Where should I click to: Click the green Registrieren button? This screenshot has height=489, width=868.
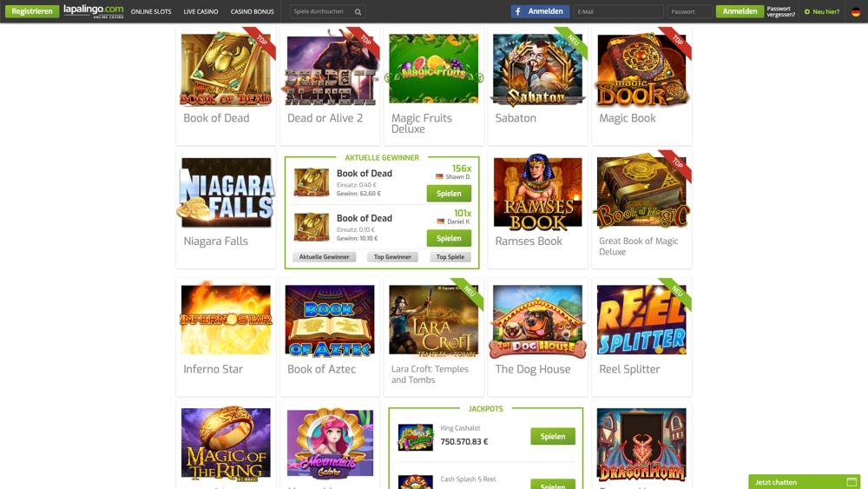(x=32, y=11)
